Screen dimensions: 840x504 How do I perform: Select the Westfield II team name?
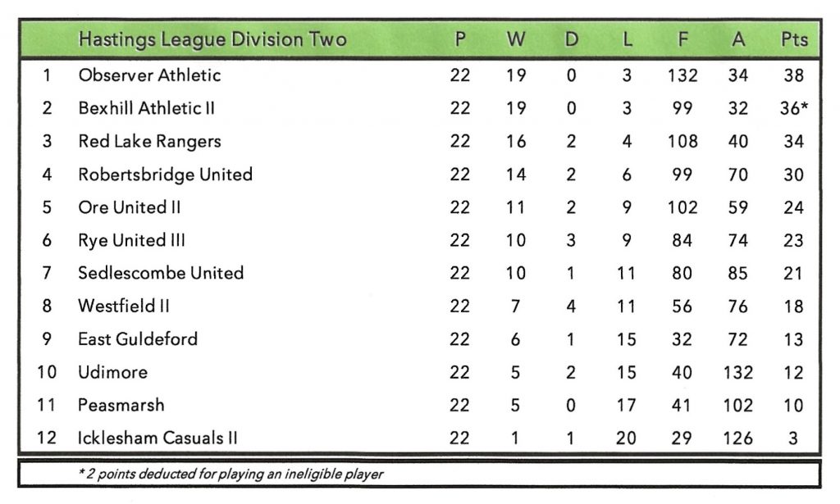[124, 306]
